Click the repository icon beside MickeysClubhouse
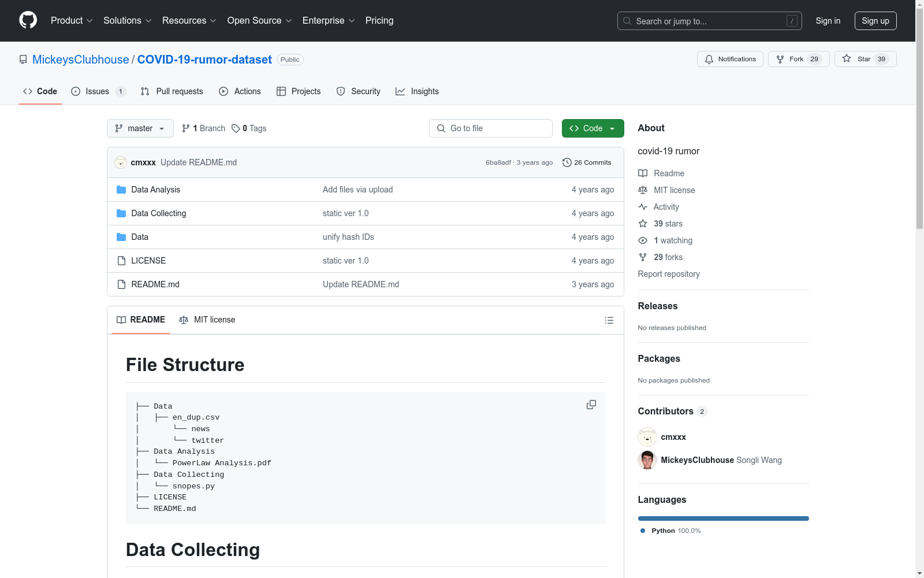The height and width of the screenshot is (578, 924). coord(23,60)
